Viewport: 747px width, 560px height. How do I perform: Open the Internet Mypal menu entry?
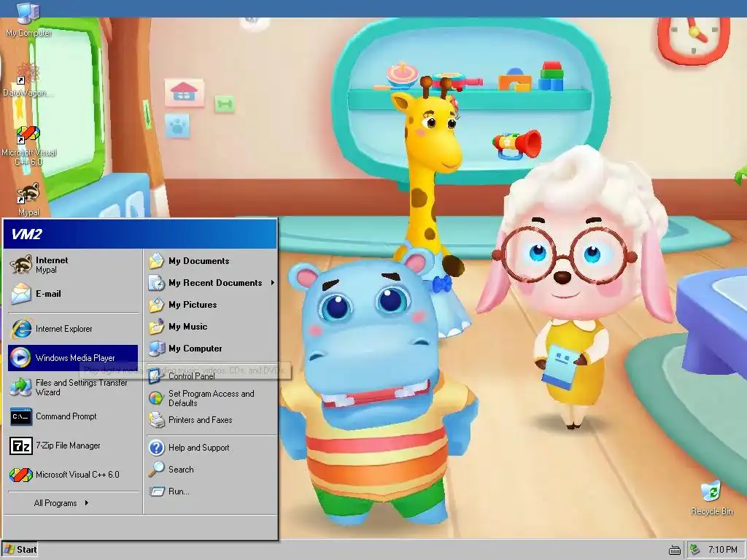pyautogui.click(x=74, y=265)
